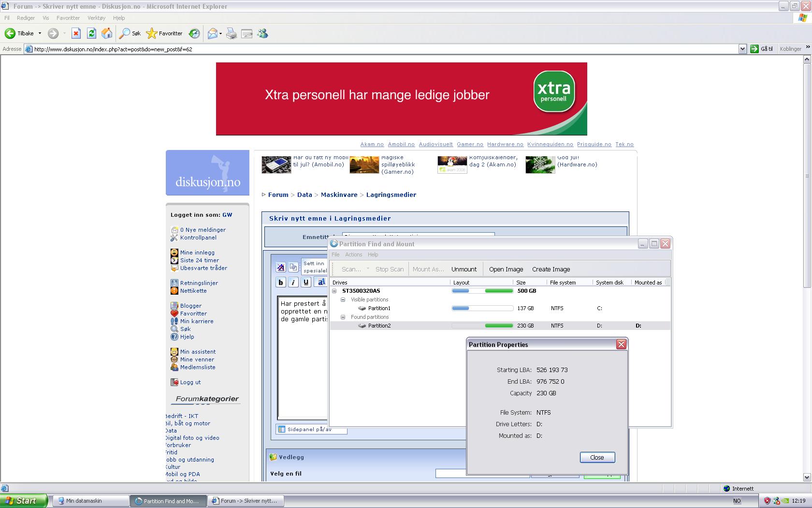Go back with the green Tilbake arrow
Image resolution: width=812 pixels, height=508 pixels.
pyautogui.click(x=19, y=33)
